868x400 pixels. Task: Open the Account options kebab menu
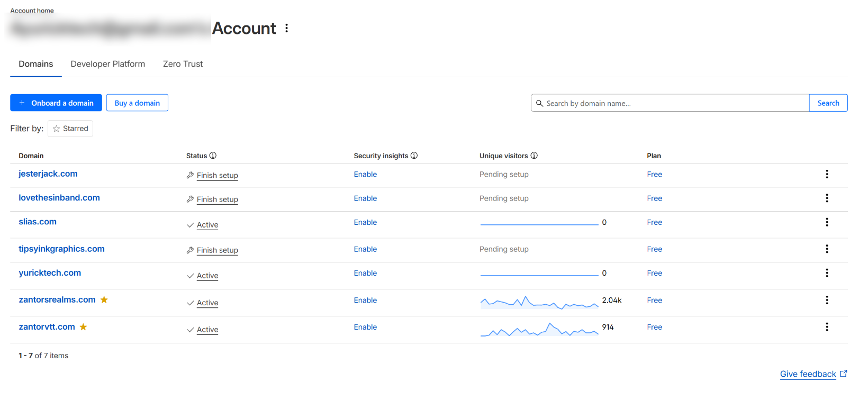click(x=286, y=28)
